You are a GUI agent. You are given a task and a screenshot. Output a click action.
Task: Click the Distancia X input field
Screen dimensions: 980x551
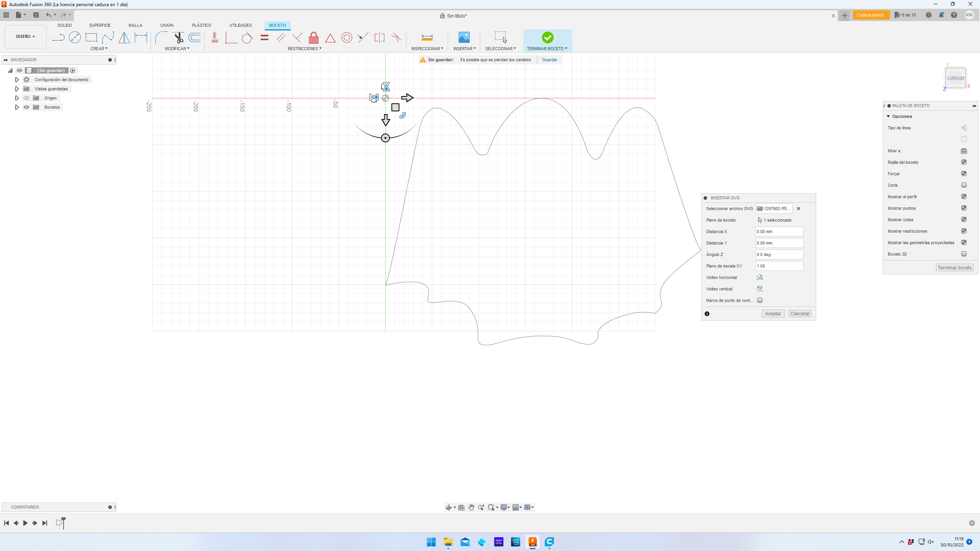pyautogui.click(x=779, y=231)
